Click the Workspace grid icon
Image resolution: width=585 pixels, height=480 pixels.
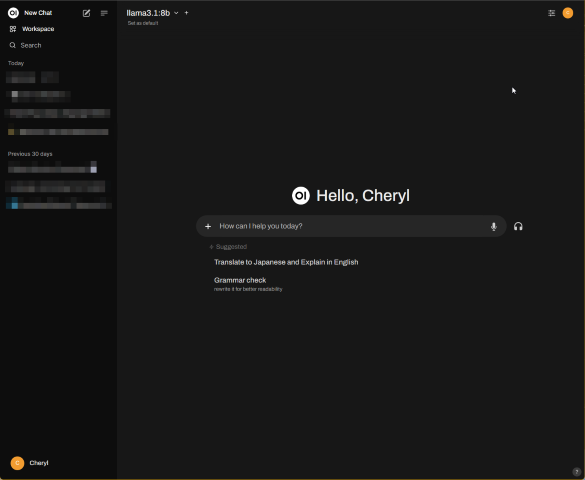(13, 29)
